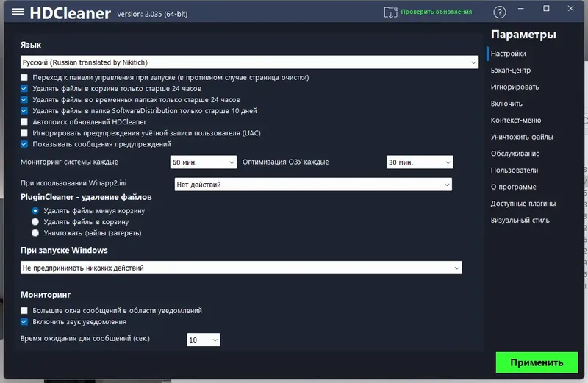Maximize the HDCleaner window
This screenshot has width=588, height=383.
pos(546,8)
